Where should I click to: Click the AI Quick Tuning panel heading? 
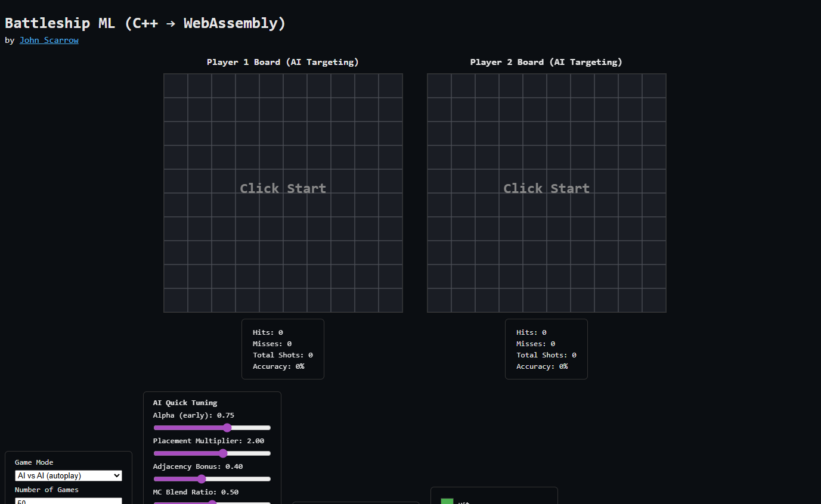pyautogui.click(x=185, y=403)
